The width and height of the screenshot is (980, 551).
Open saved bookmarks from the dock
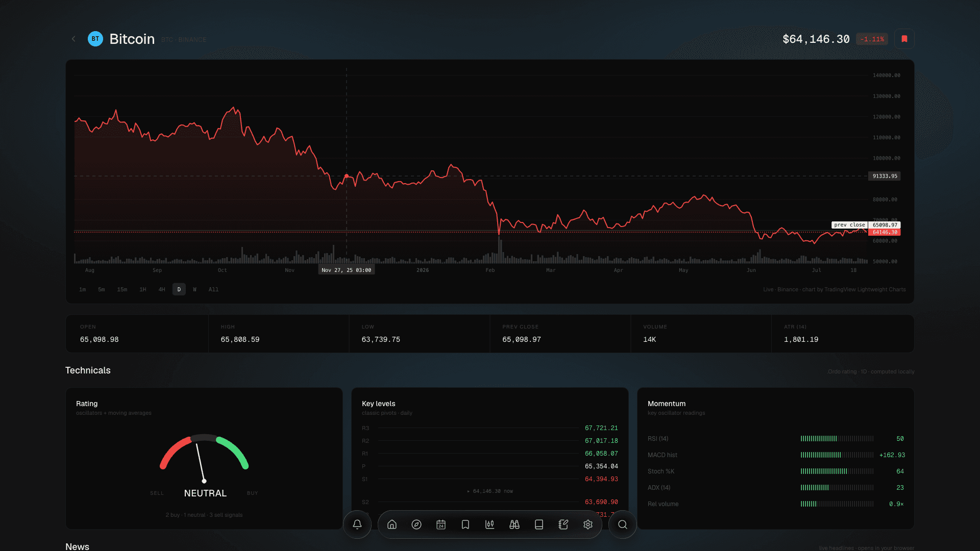tap(465, 524)
